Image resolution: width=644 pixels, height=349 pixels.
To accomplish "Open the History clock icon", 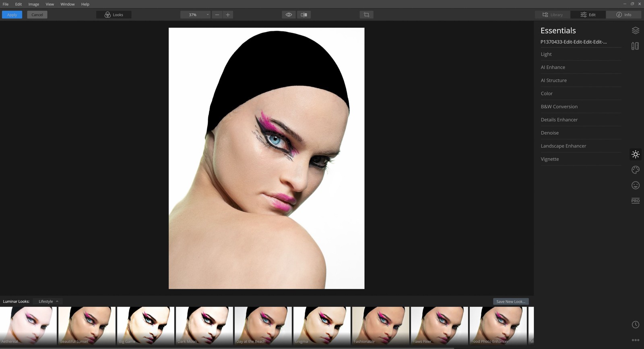I will 635,325.
